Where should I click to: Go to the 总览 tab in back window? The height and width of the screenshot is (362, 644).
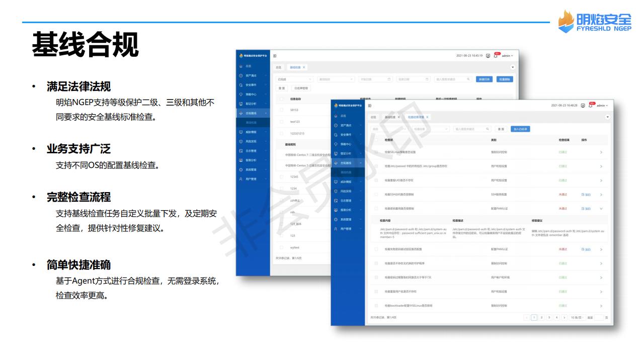point(278,67)
